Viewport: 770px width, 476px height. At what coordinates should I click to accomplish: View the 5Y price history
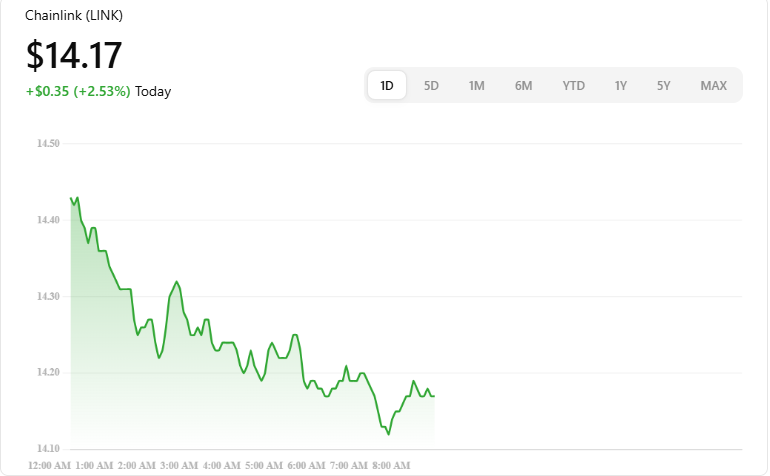tap(663, 85)
